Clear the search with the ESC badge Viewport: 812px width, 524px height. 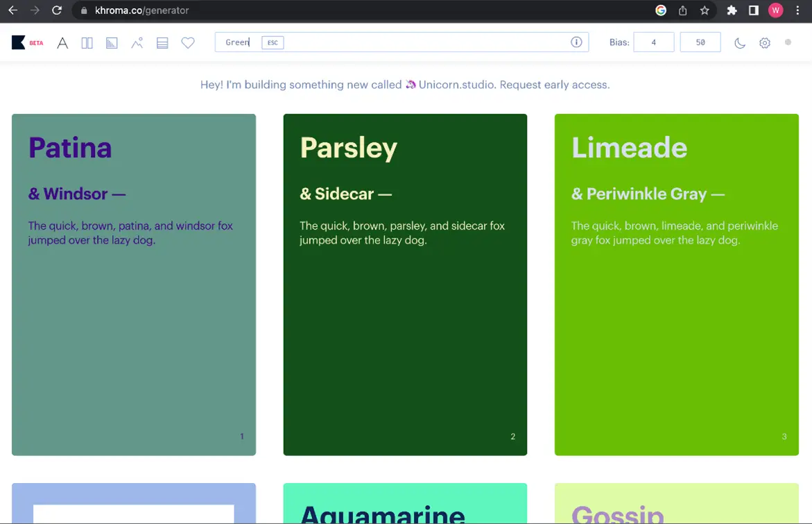point(272,42)
